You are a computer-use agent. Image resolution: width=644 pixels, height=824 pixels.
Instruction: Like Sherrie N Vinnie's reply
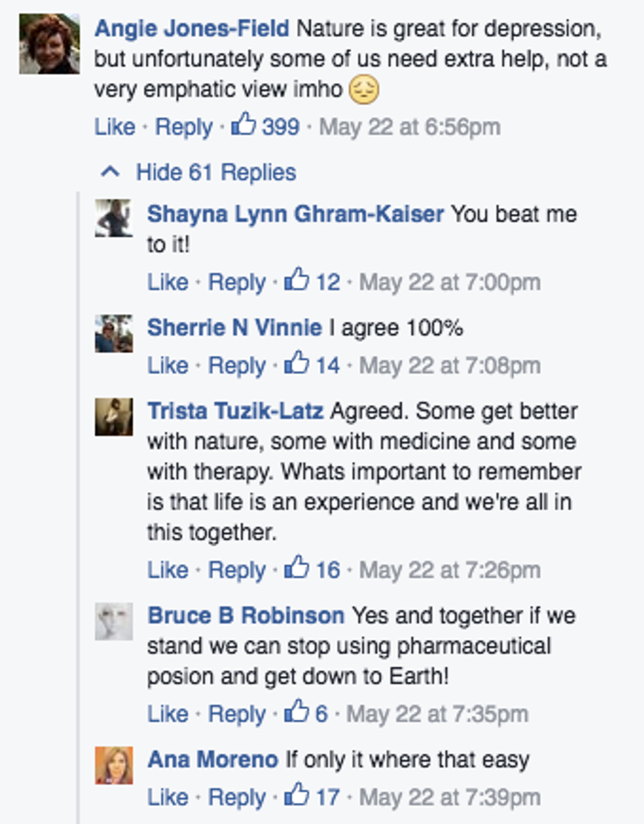168,365
